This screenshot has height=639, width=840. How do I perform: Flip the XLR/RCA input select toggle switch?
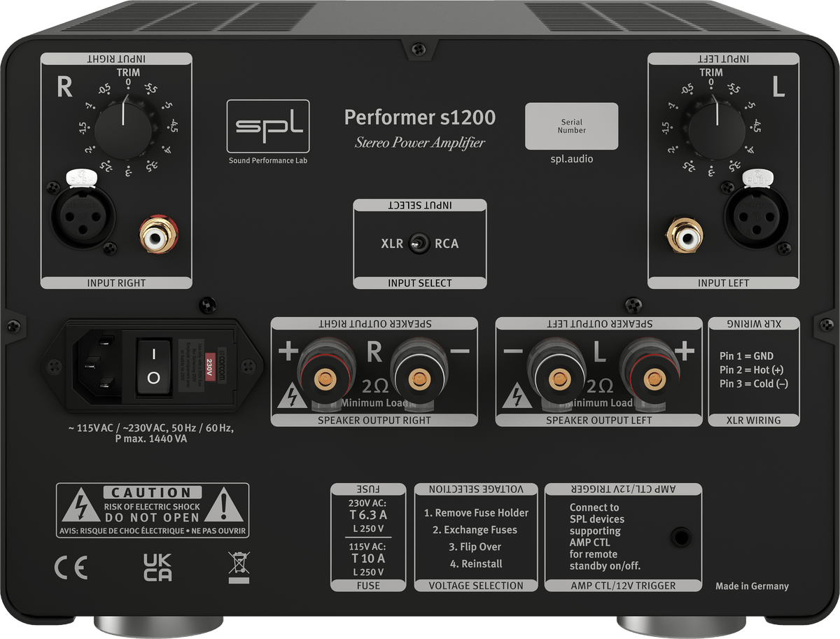[419, 244]
